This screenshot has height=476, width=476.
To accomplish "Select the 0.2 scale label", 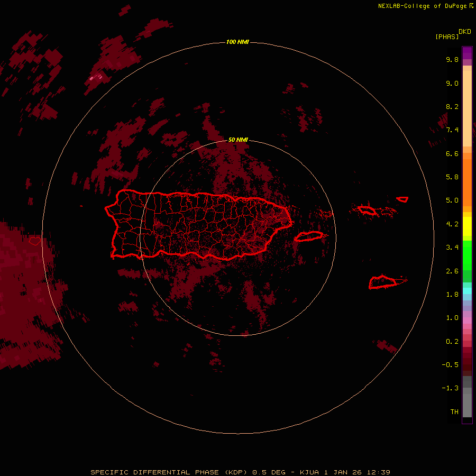I will [452, 342].
